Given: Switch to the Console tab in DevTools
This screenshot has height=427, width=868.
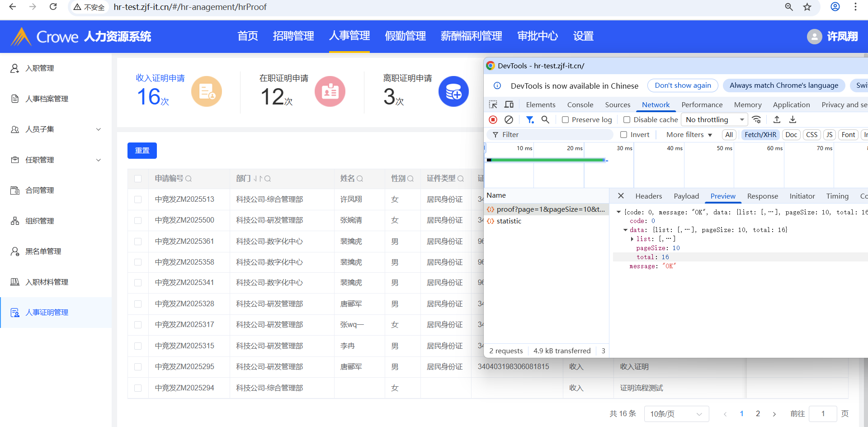Looking at the screenshot, I should pos(580,104).
